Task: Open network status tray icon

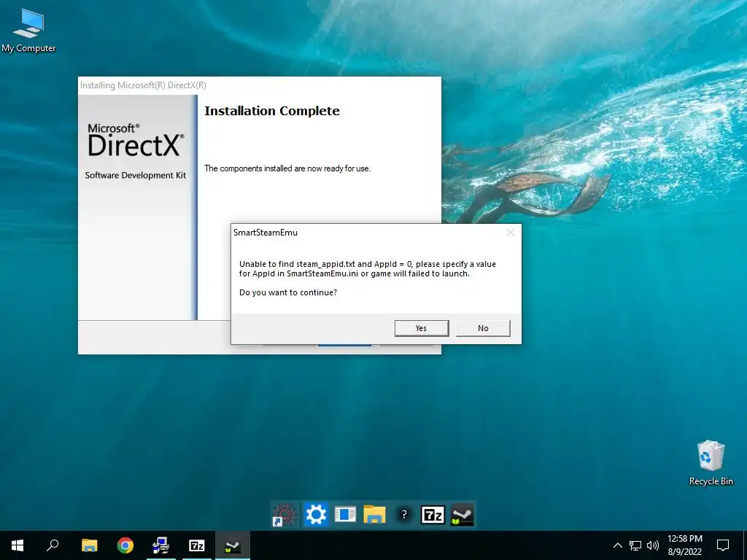Action: pyautogui.click(x=635, y=545)
